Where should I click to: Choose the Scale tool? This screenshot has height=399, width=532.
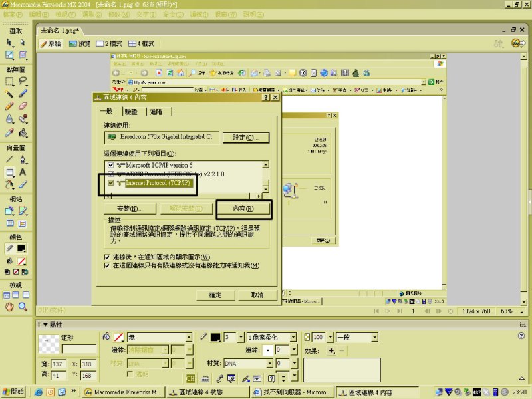pyautogui.click(x=9, y=55)
